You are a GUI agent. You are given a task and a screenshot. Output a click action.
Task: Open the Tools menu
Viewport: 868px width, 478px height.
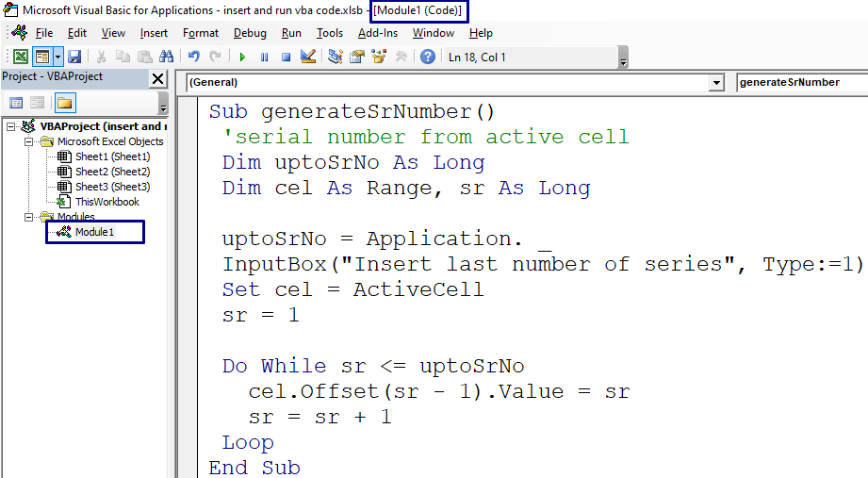pyautogui.click(x=329, y=33)
